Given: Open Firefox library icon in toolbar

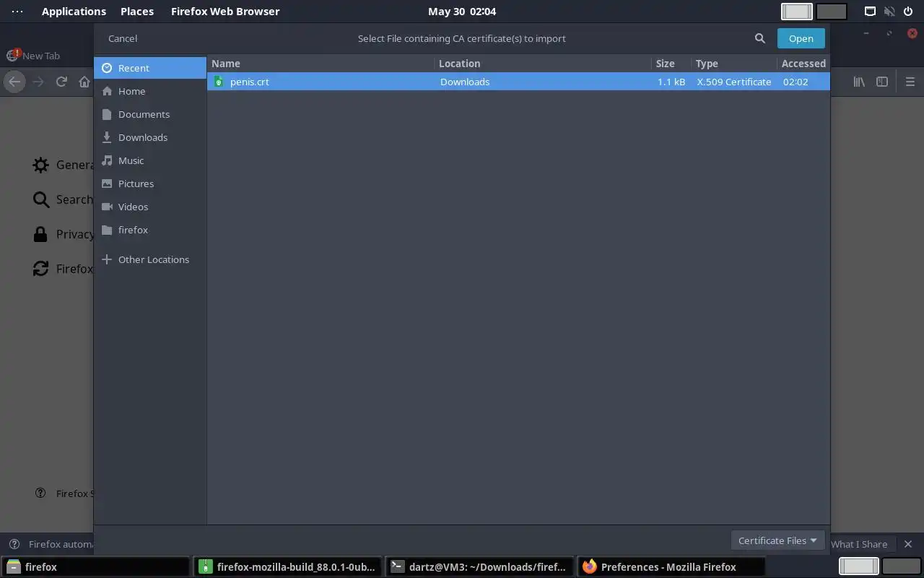Looking at the screenshot, I should 859,82.
